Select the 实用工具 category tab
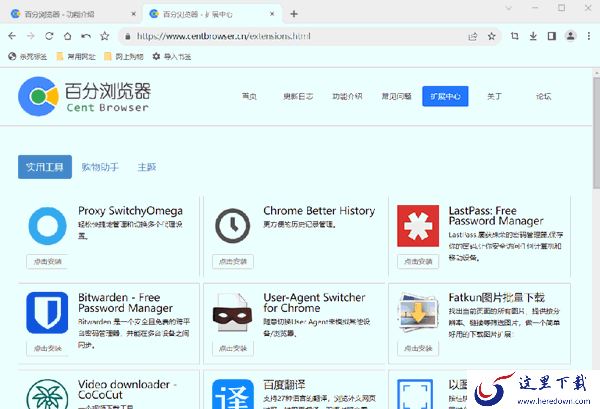The width and height of the screenshot is (600, 409). [45, 167]
